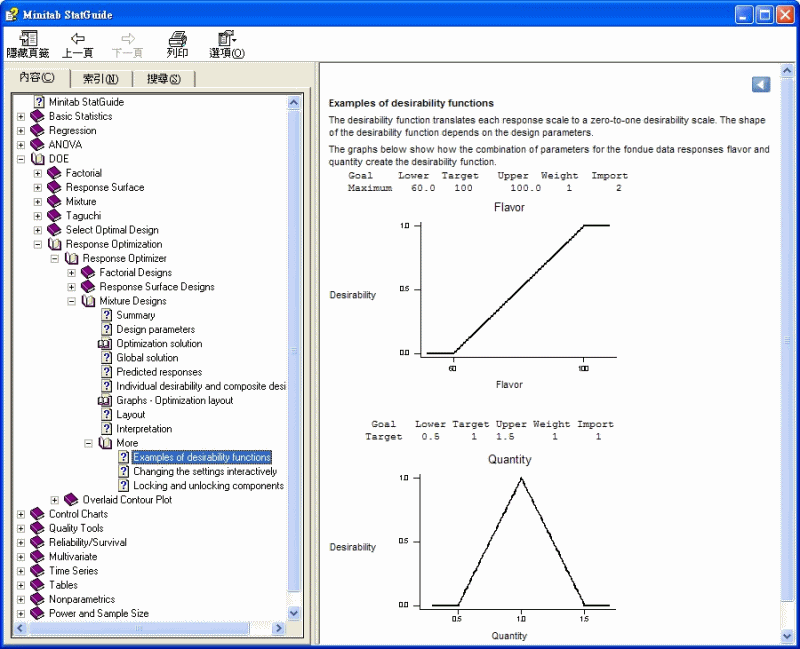This screenshot has width=800, height=649.
Task: Expand the Response Surface node
Action: click(38, 188)
